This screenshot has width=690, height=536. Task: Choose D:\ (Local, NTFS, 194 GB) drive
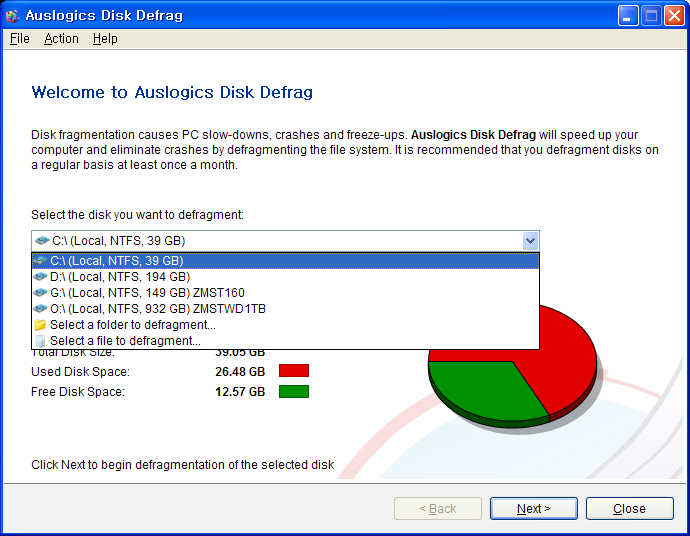[286, 277]
